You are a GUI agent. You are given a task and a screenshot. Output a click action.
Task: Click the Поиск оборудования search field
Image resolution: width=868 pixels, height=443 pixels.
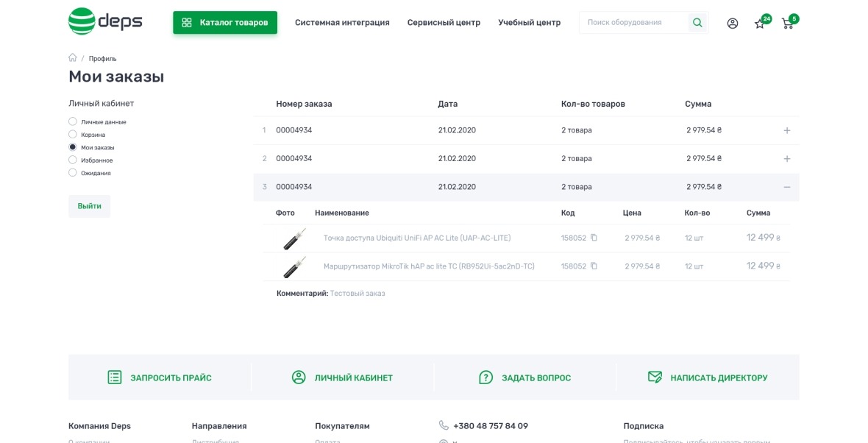pyautogui.click(x=633, y=23)
